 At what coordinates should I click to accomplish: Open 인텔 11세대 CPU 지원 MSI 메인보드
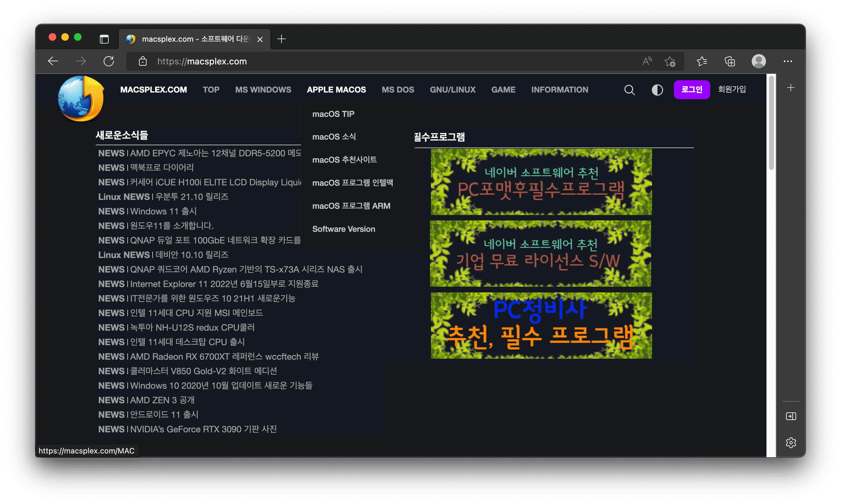coord(196,313)
